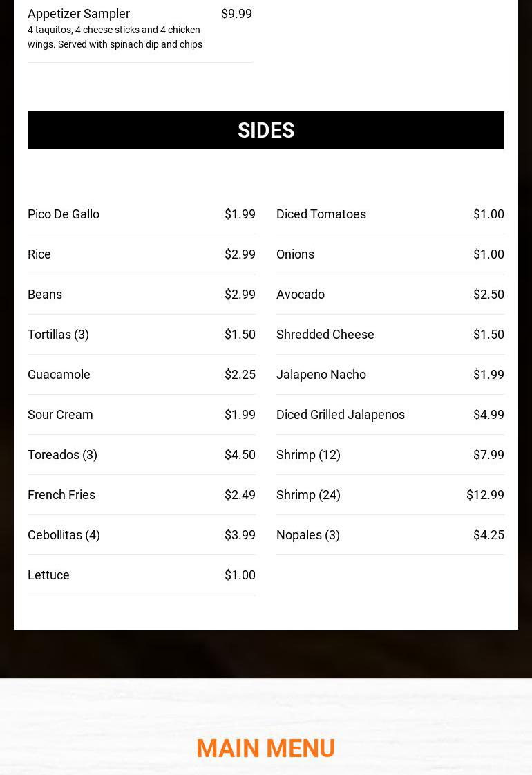Choose the Shredded Cheese side
Image resolution: width=532 pixels, height=775 pixels.
click(325, 335)
